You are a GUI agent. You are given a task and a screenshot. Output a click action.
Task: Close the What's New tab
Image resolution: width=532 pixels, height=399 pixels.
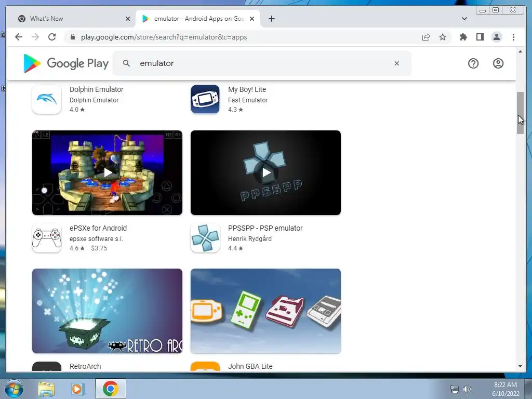pos(128,19)
